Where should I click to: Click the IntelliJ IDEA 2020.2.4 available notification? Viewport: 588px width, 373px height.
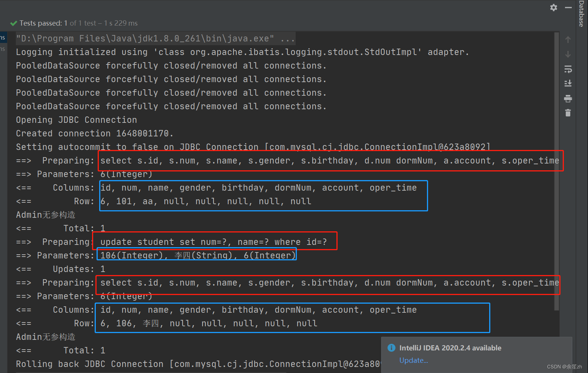450,348
